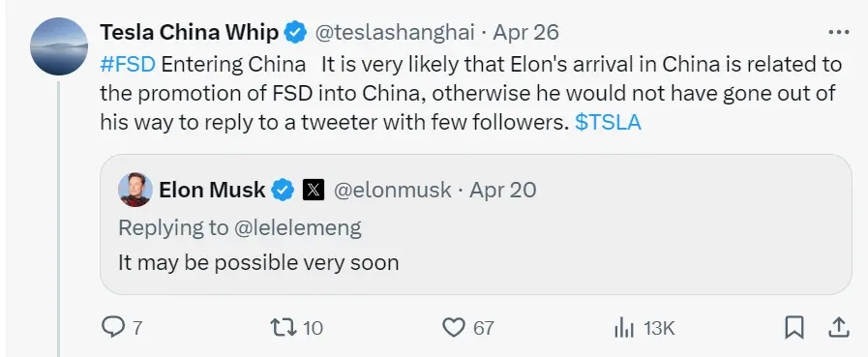Click the share upload arrow icon

coord(838,328)
